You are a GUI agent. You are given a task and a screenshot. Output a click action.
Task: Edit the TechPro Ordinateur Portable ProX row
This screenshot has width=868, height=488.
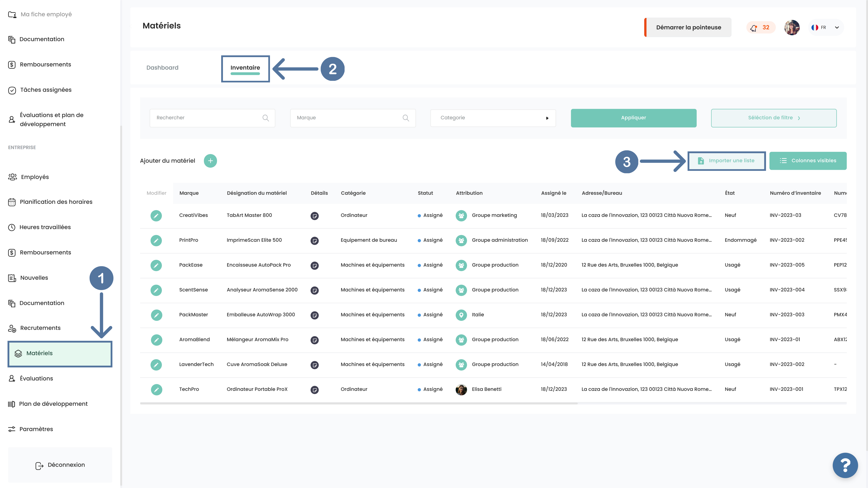click(156, 390)
